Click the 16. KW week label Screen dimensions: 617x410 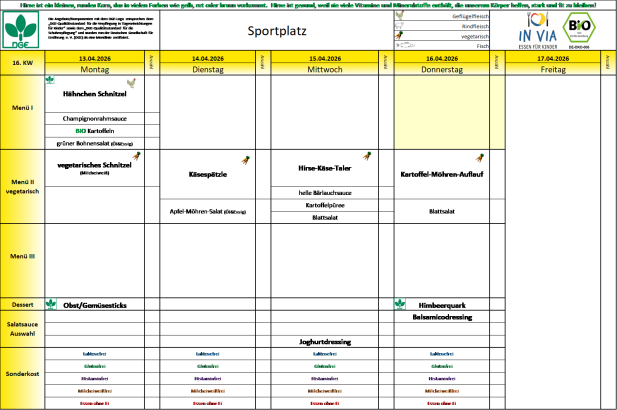point(23,63)
